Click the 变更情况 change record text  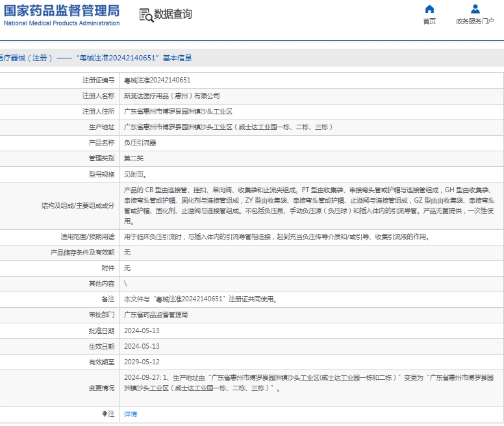(x=309, y=383)
